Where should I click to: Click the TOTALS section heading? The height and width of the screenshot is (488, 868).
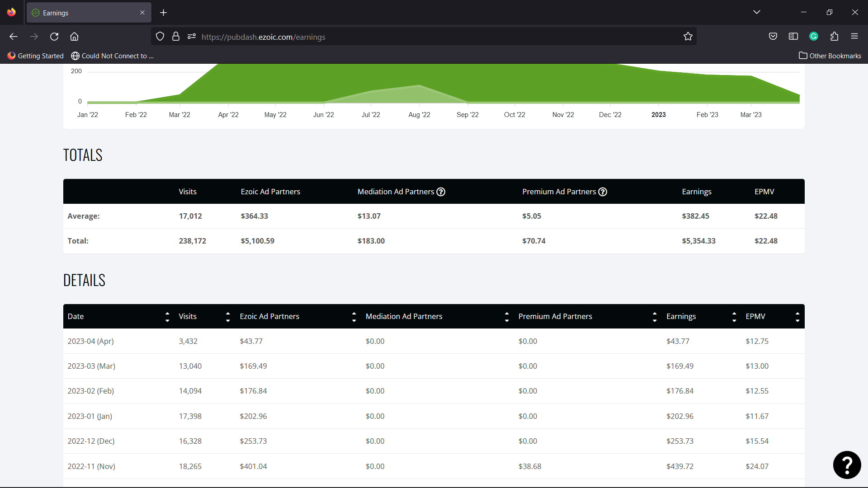tap(83, 155)
